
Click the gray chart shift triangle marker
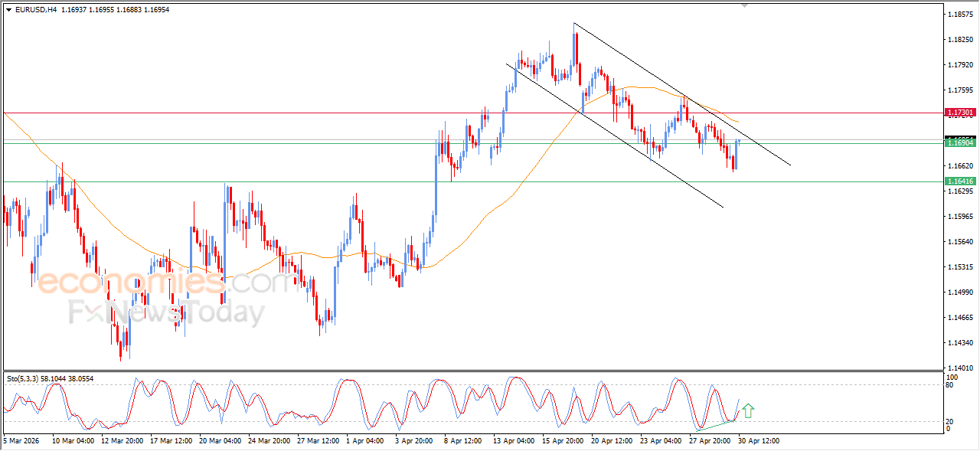(x=746, y=5)
